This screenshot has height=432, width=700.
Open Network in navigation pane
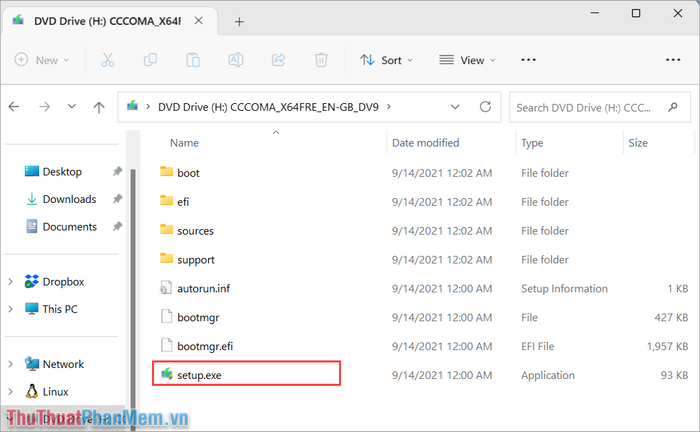(x=63, y=364)
